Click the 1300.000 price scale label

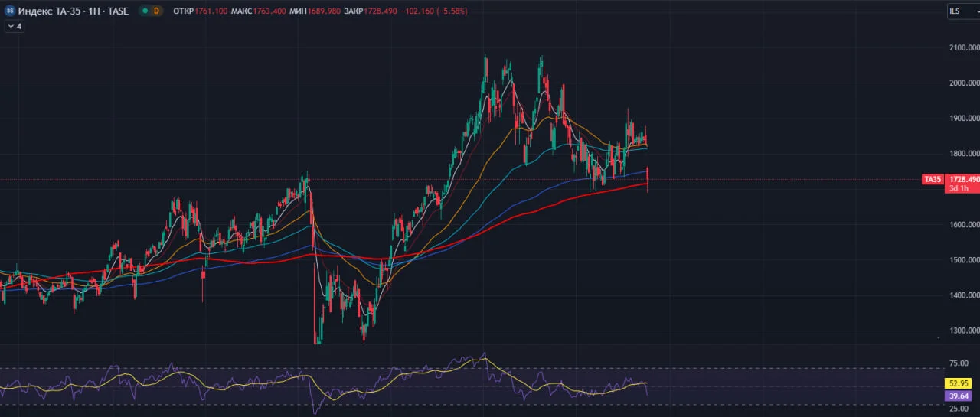[964, 331]
